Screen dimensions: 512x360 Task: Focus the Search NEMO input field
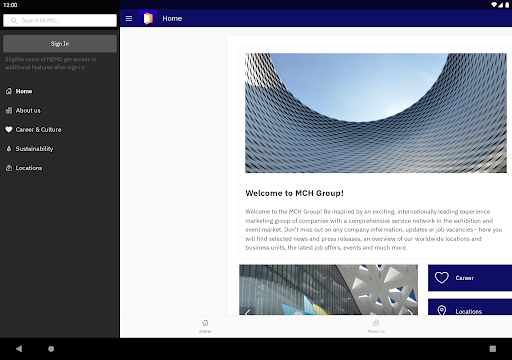point(60,21)
